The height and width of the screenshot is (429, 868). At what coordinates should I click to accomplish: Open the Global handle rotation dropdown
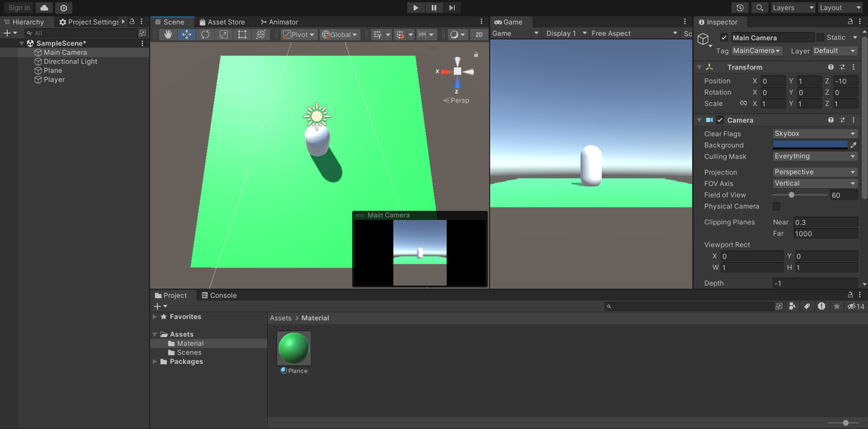[x=340, y=35]
